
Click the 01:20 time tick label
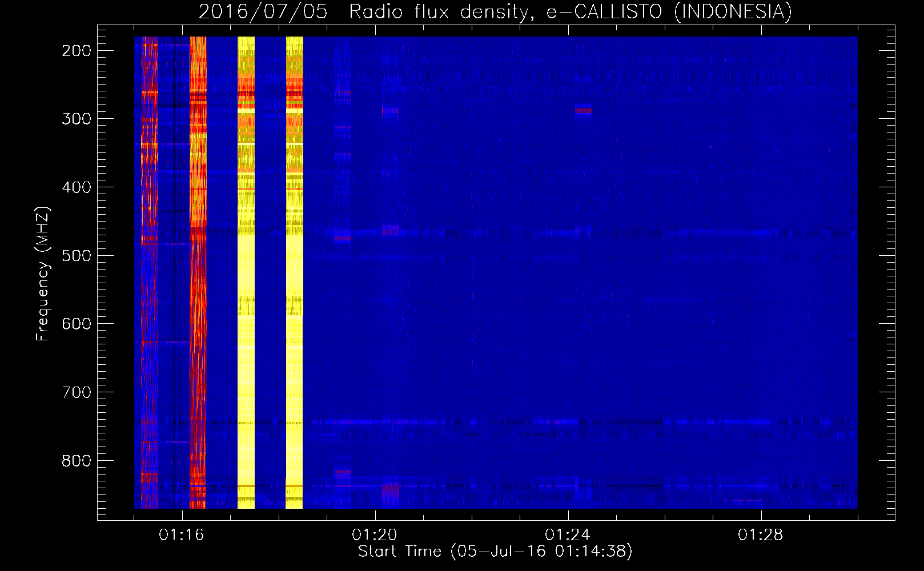tap(375, 535)
